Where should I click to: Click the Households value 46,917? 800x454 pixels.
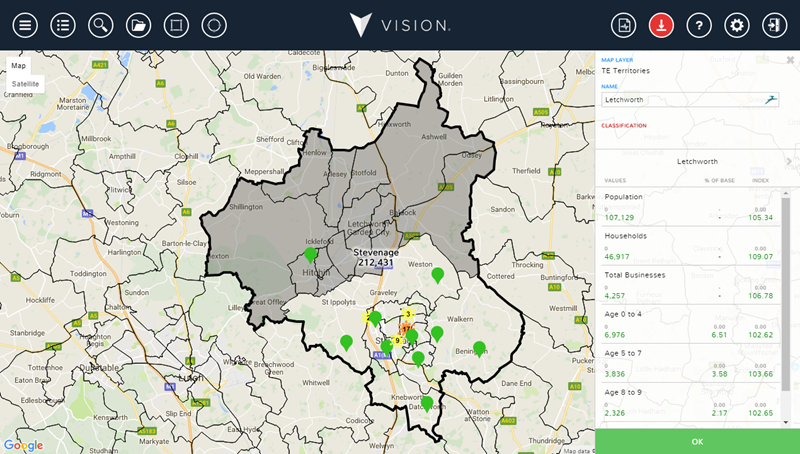tap(617, 257)
